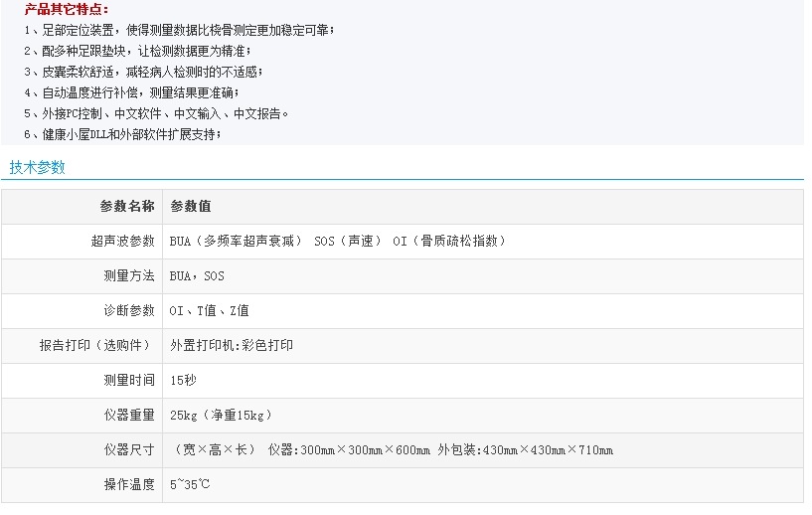Click the 技术参数 section heading
This screenshot has height=515, width=812.
(38, 167)
